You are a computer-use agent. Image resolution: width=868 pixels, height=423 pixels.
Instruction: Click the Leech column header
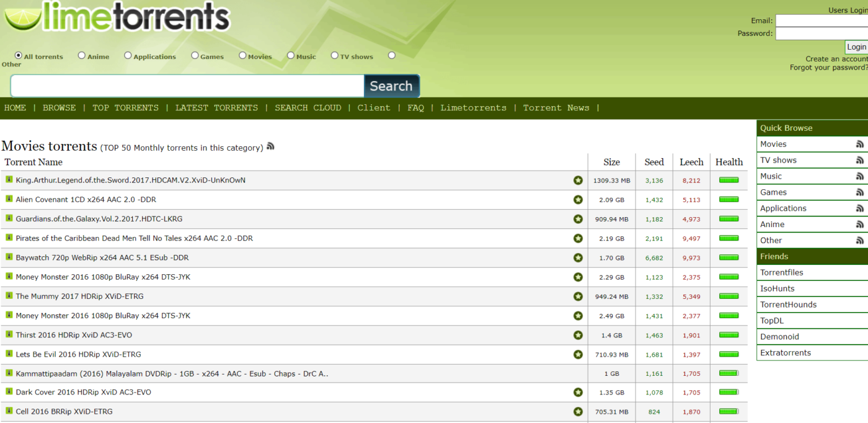691,162
